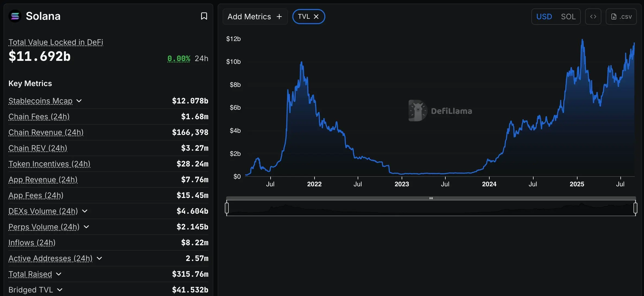
Task: Download chart data as .csv
Action: point(621,17)
